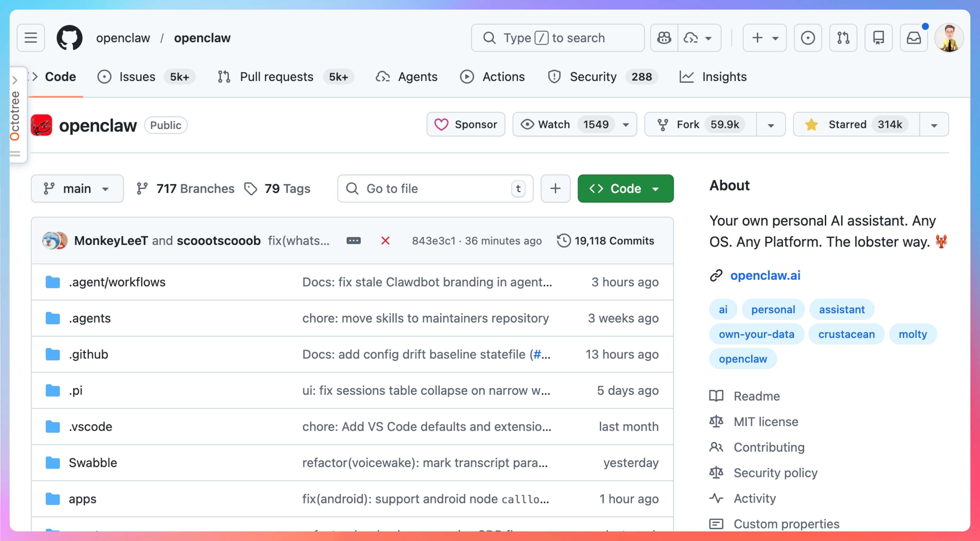The width and height of the screenshot is (980, 541).
Task: Open the notifications inbox icon
Action: click(x=913, y=38)
